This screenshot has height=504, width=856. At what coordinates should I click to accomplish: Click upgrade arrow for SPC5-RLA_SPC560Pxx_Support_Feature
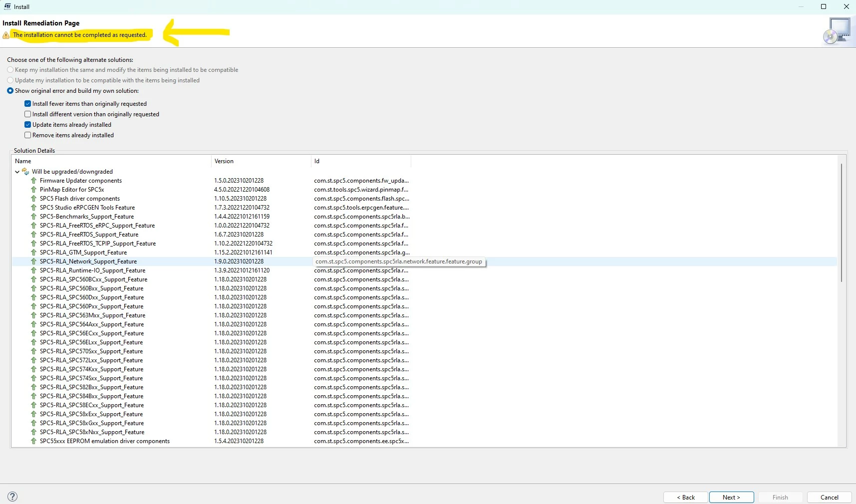34,306
